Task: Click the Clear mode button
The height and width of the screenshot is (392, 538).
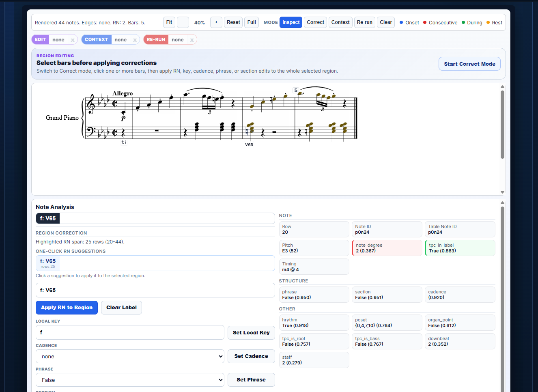Action: 386,22
